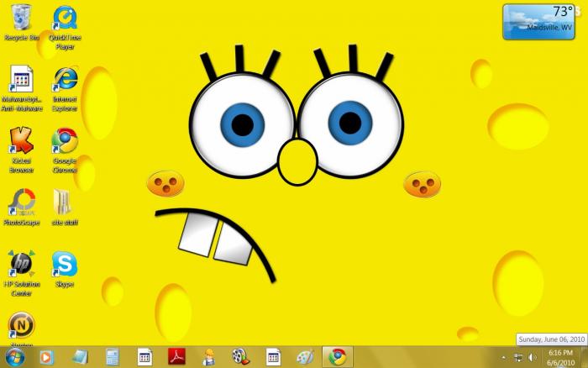Open the Windows Start menu orb
Image resolution: width=588 pixels, height=368 pixels.
click(15, 357)
